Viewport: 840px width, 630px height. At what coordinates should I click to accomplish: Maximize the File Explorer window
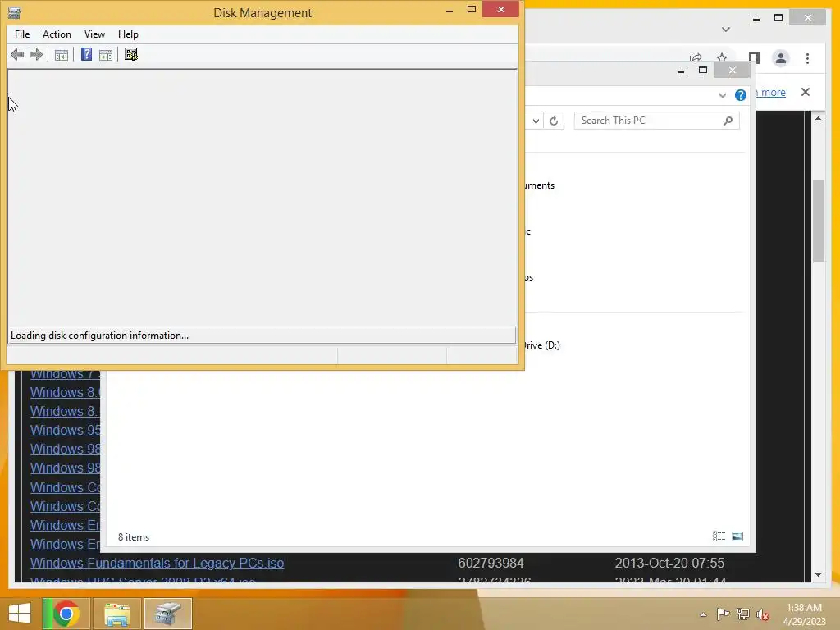(x=703, y=71)
